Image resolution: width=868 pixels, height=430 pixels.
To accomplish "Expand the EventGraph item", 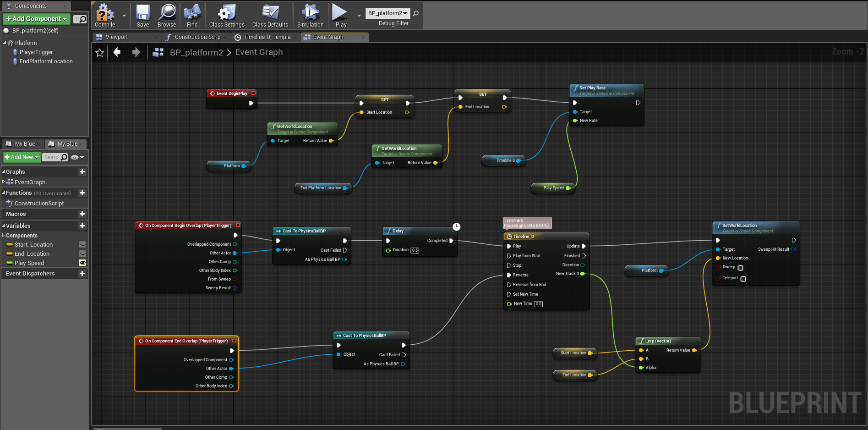I will (x=4, y=182).
